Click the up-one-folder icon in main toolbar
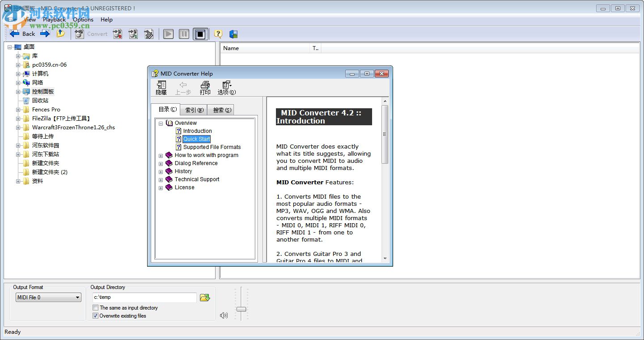 coord(61,34)
